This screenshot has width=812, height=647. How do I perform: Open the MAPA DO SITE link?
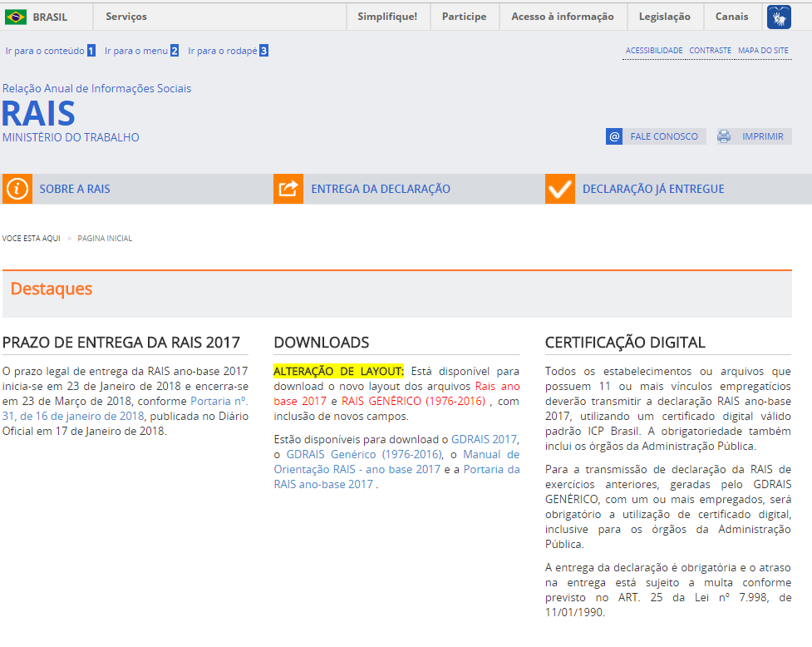click(763, 50)
